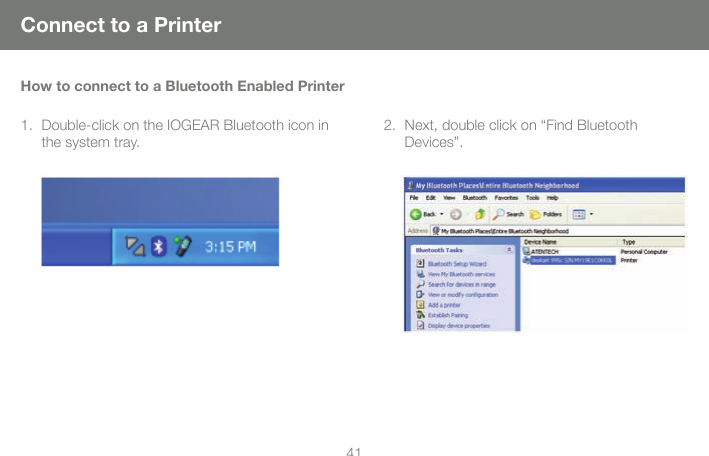Click the Add a printer icon
The height and width of the screenshot is (456, 709).
pos(420,304)
